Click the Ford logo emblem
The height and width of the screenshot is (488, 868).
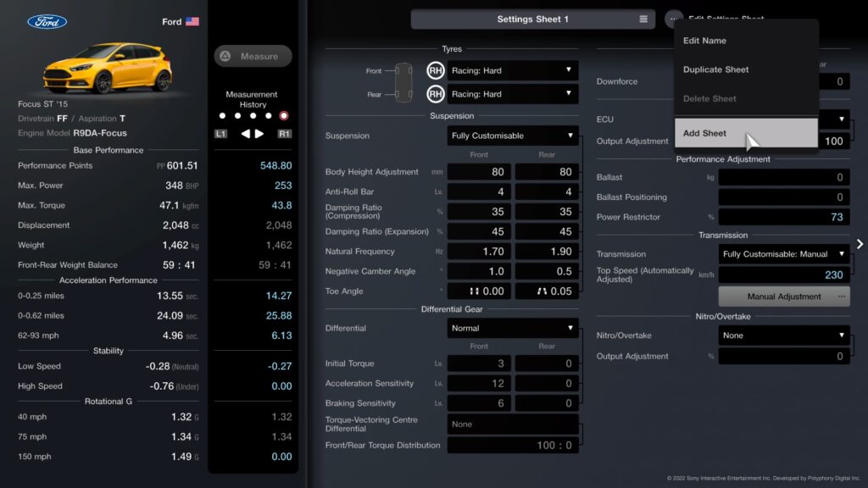[x=47, y=21]
